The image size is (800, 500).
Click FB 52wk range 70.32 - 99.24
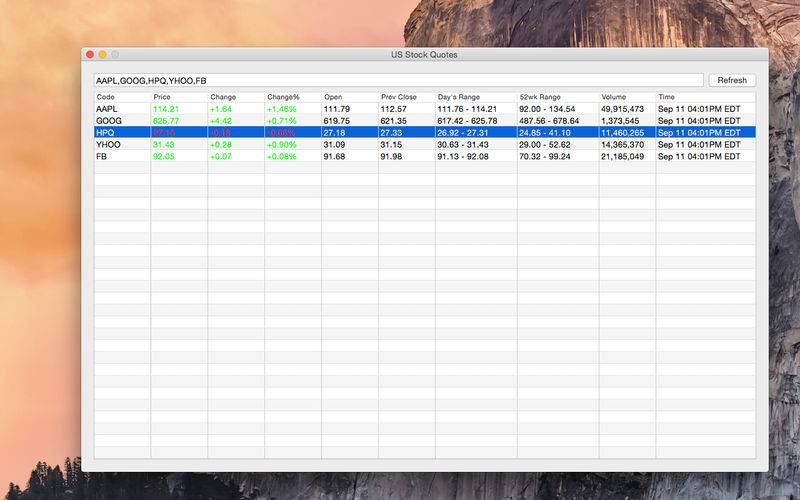[545, 156]
